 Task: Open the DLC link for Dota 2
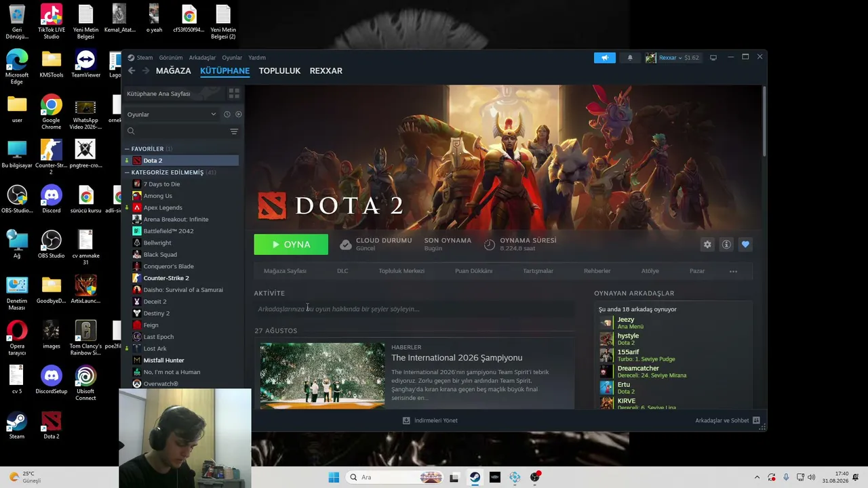(x=342, y=271)
